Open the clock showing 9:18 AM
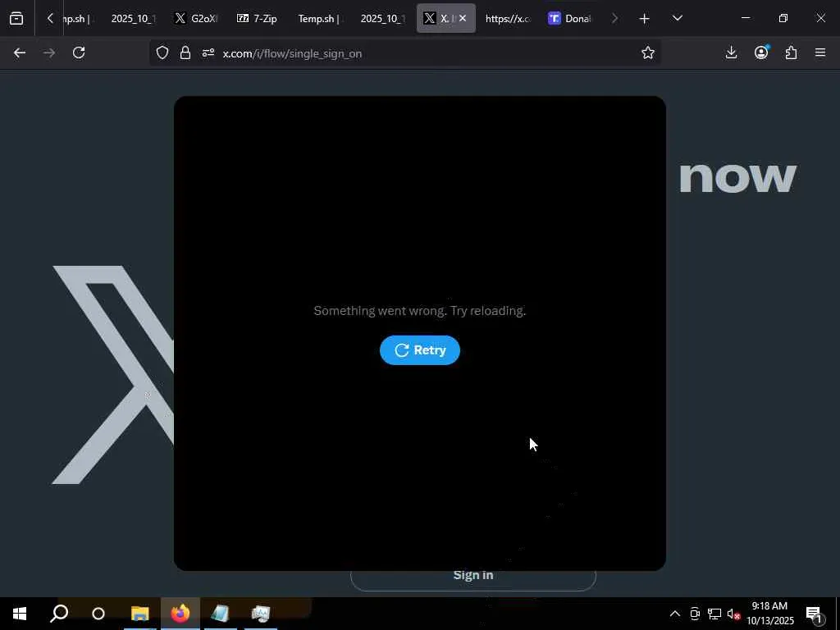 tap(769, 614)
